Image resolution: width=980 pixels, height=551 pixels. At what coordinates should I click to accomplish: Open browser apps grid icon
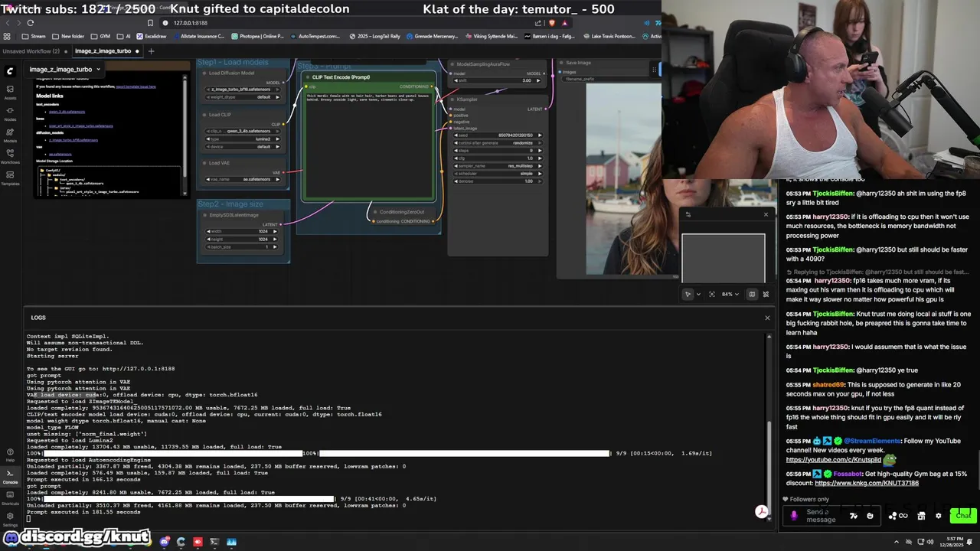pos(7,36)
